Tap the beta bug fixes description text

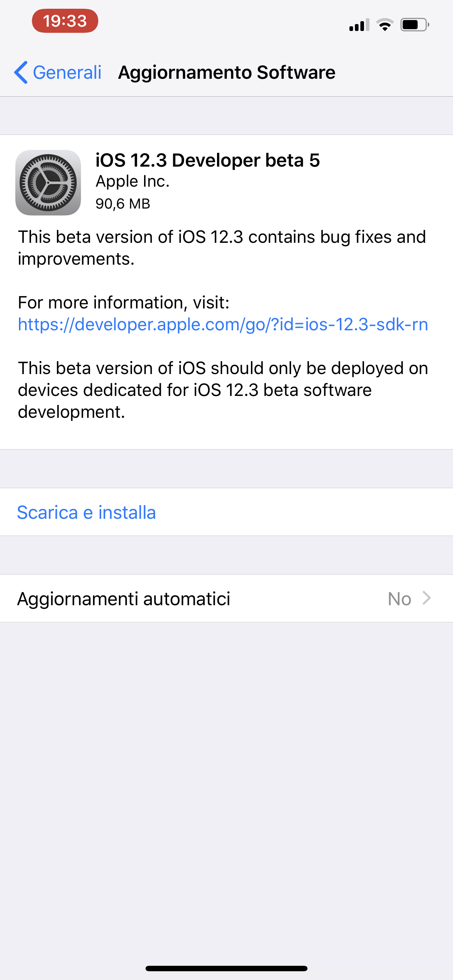pyautogui.click(x=222, y=248)
